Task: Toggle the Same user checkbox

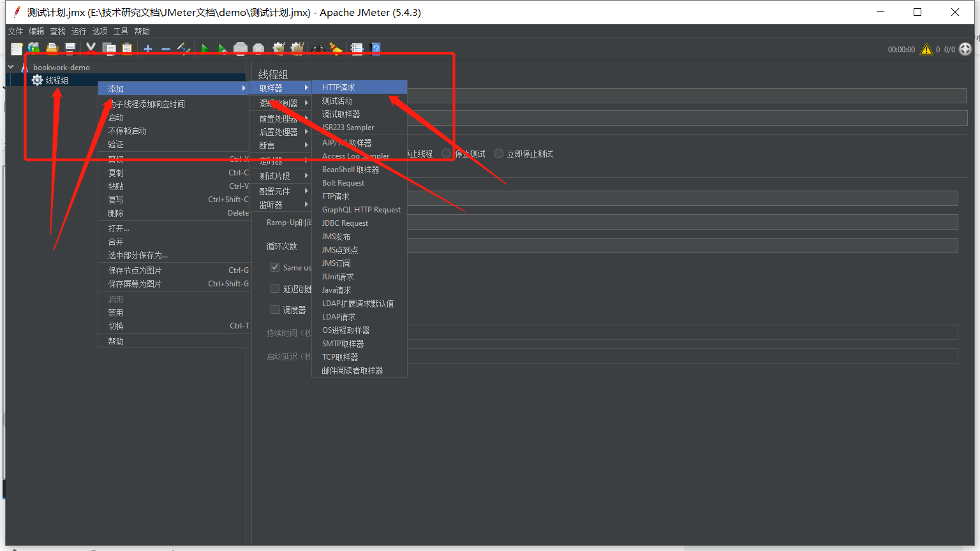Action: point(275,267)
